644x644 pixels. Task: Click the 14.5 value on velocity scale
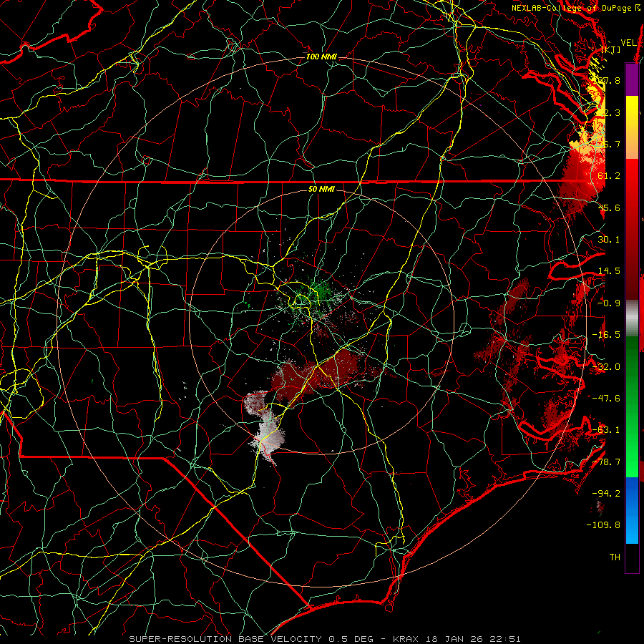609,271
